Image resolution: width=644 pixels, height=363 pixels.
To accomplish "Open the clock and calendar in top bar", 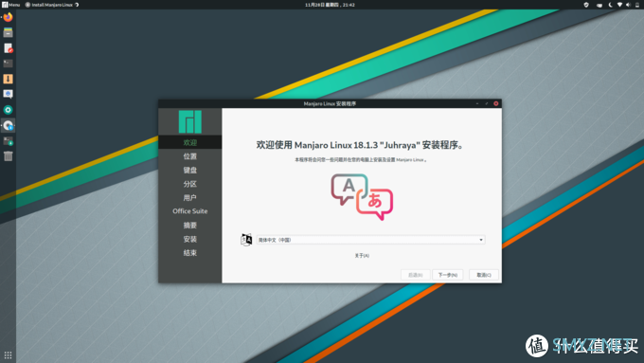I will tap(330, 5).
